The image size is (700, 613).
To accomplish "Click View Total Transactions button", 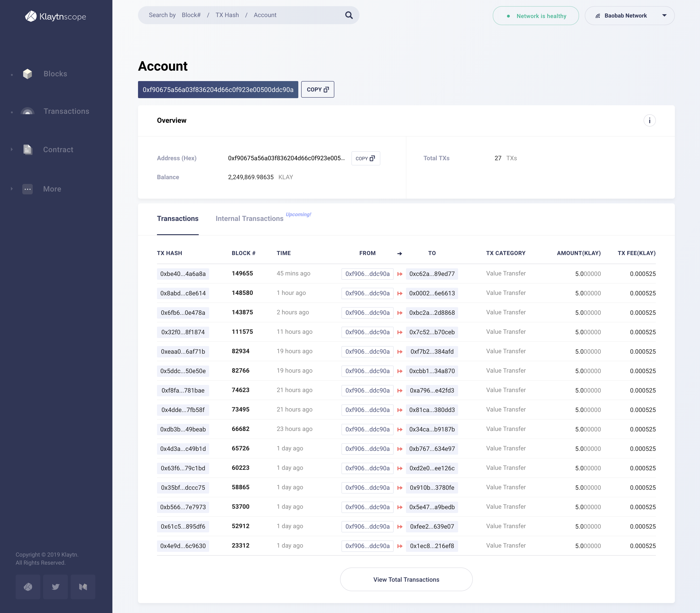I will coord(406,579).
